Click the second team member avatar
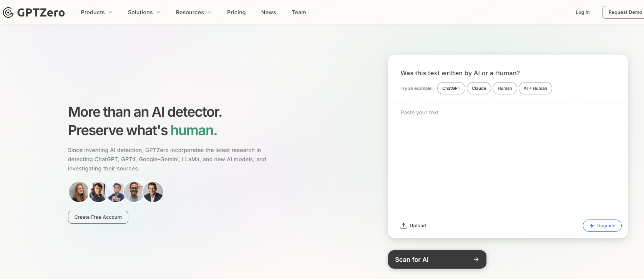The width and height of the screenshot is (644, 279). click(x=98, y=192)
